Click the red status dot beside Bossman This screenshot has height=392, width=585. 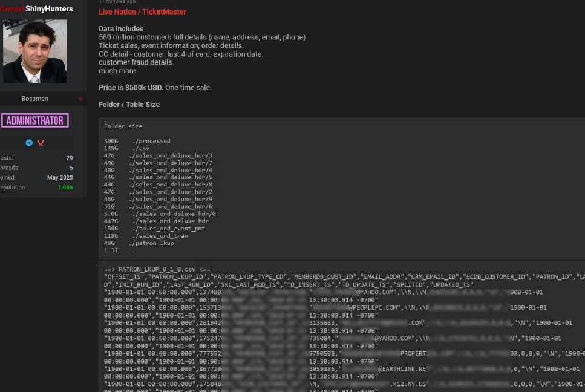coord(80,99)
